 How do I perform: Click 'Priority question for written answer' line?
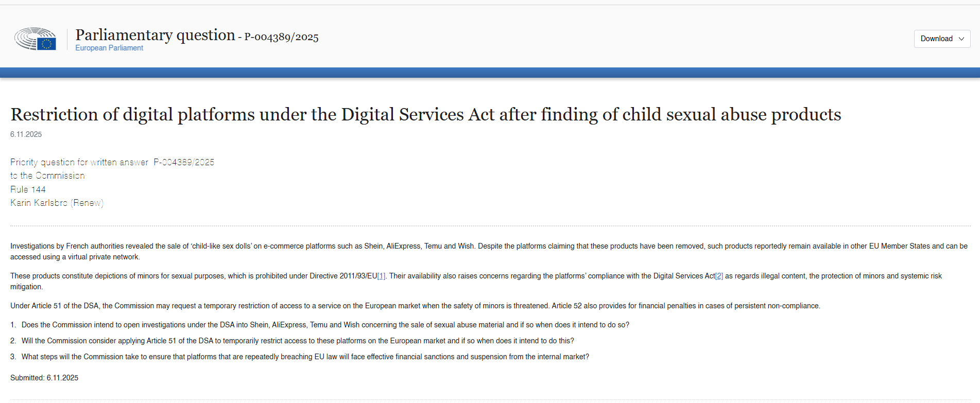(x=112, y=162)
